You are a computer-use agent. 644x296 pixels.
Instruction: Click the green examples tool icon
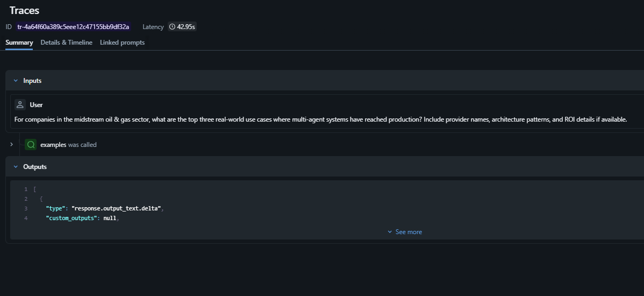(31, 144)
